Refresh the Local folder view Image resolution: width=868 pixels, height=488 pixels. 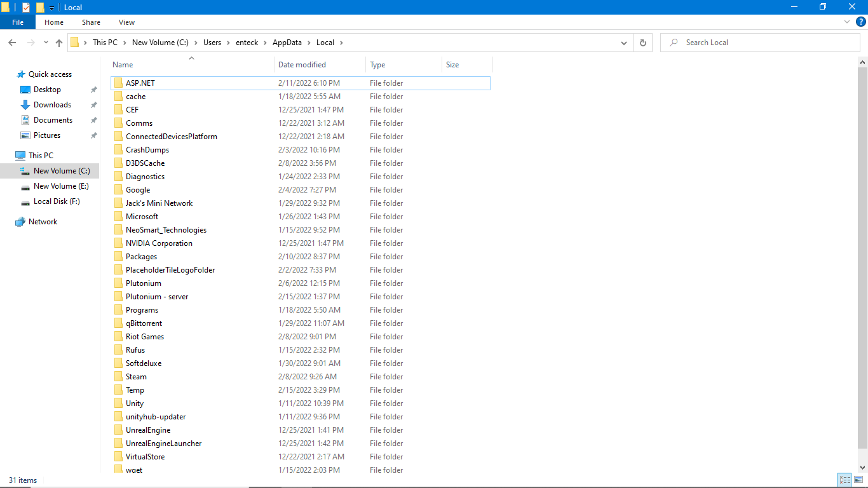coord(642,43)
